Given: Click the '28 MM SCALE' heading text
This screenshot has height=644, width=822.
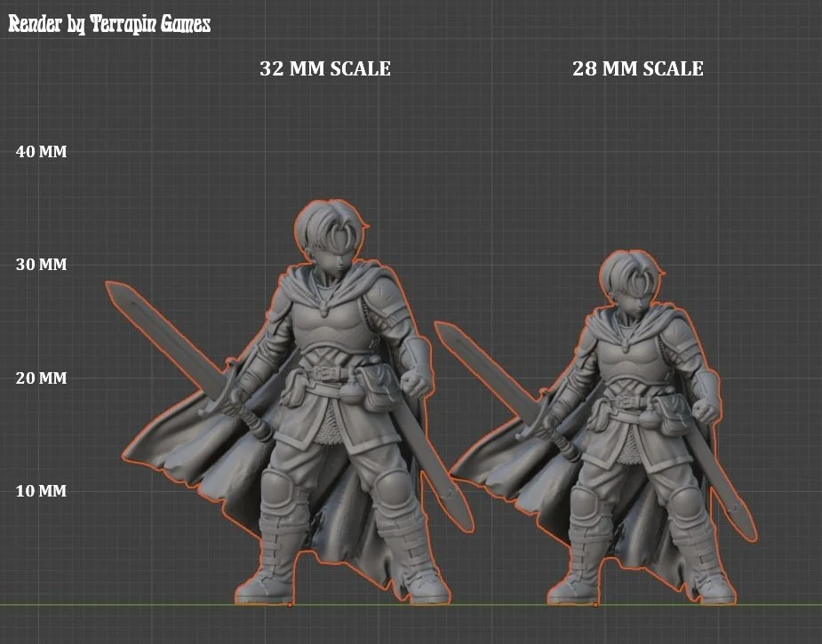Looking at the screenshot, I should pyautogui.click(x=637, y=68).
